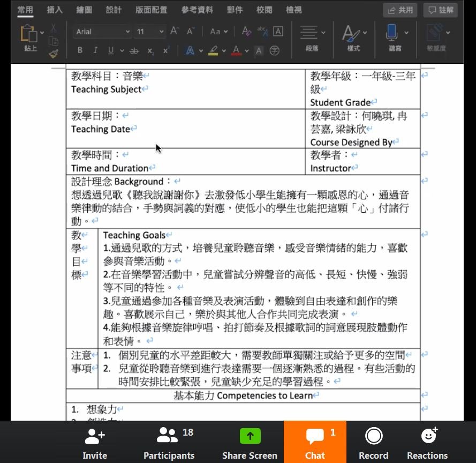The height and width of the screenshot is (463, 476).
Task: Select the Format Painter brush
Action: pyautogui.click(x=54, y=53)
